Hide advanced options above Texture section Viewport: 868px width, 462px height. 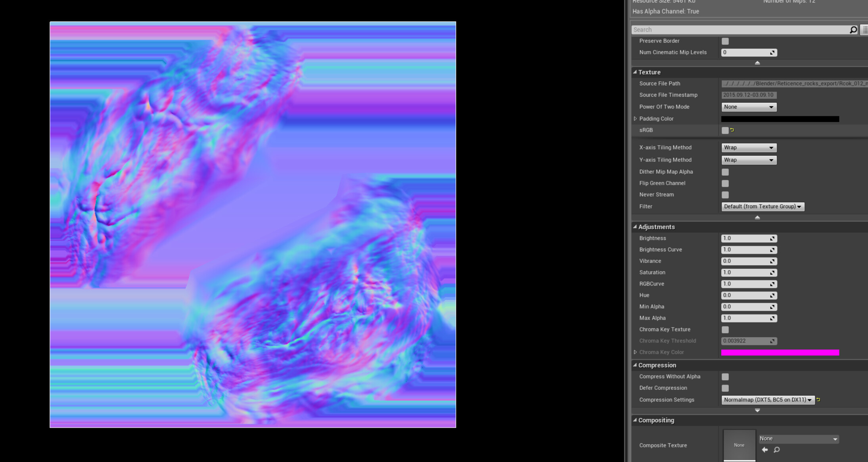(757, 63)
